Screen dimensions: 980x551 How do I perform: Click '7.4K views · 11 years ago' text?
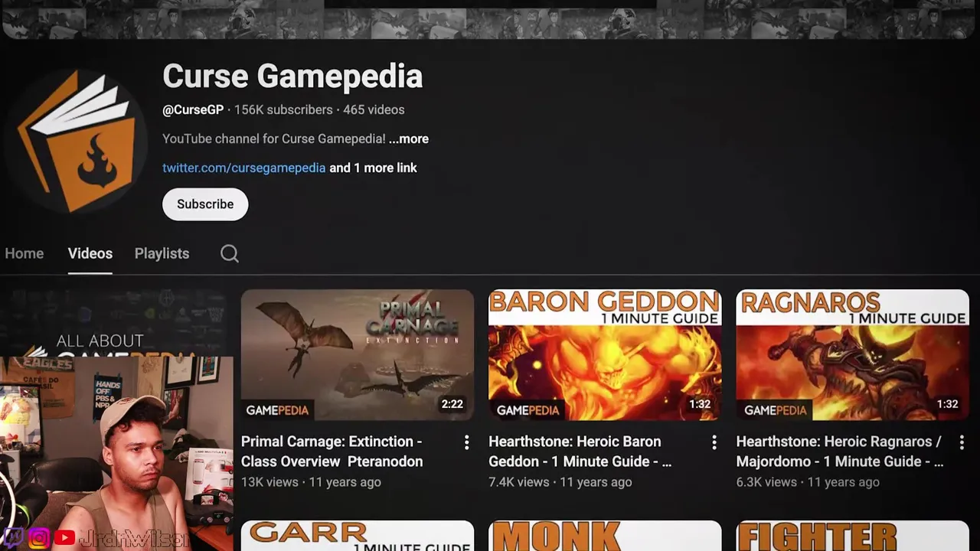560,482
